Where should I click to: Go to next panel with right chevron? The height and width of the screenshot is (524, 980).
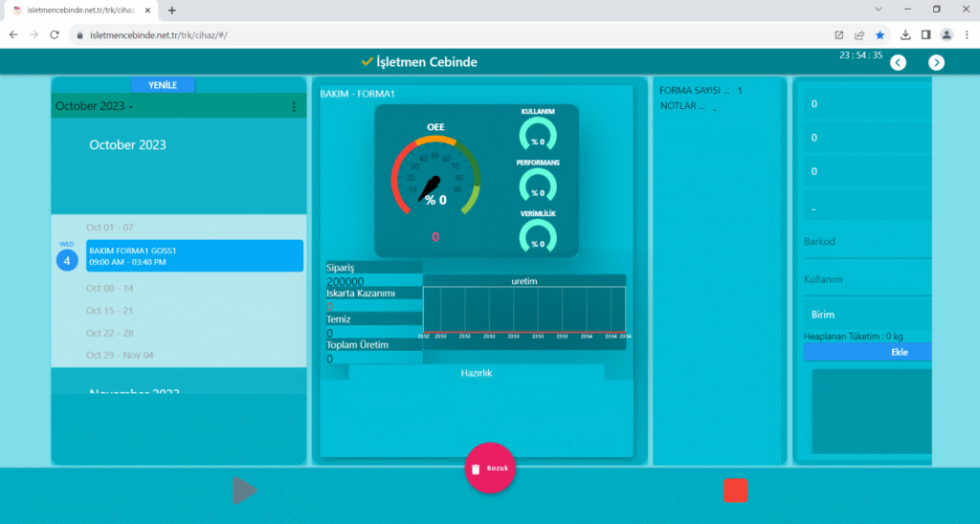click(936, 62)
